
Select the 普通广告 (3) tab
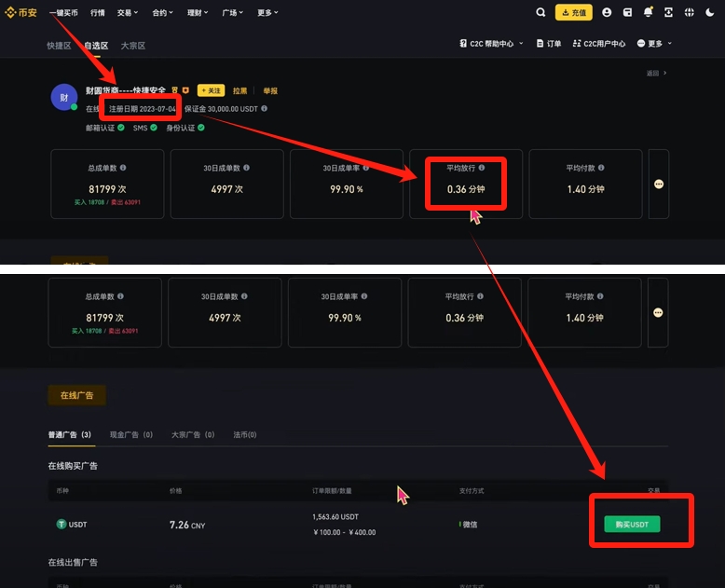click(x=70, y=434)
